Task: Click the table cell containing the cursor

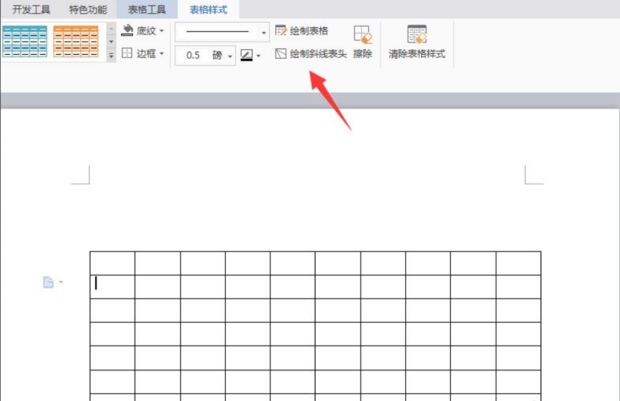Action: point(112,287)
